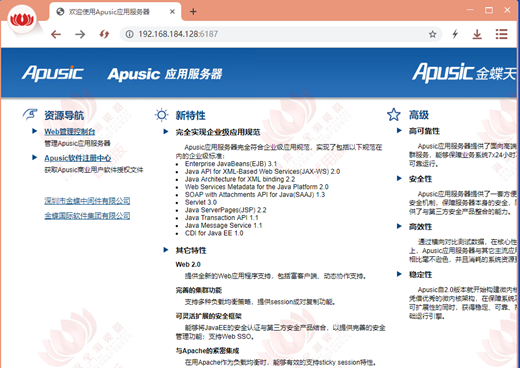
Task: Open the 深圳市金蝶中间件有限公司 link
Action: click(87, 201)
